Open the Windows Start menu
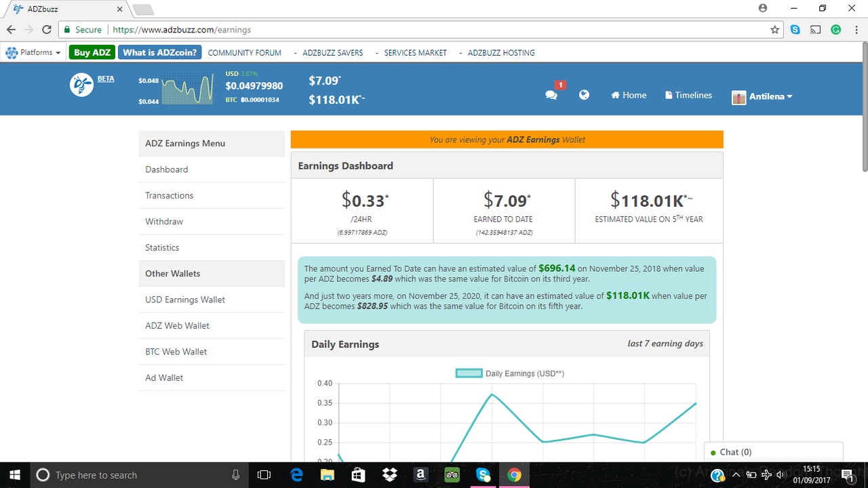Screen dimensions: 868x488 click(x=15, y=475)
